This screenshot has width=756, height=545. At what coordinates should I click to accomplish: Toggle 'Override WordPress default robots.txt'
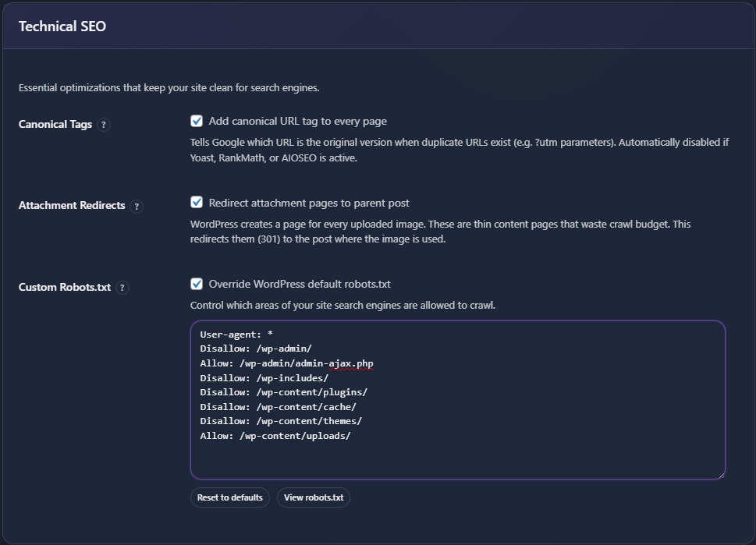coord(197,284)
